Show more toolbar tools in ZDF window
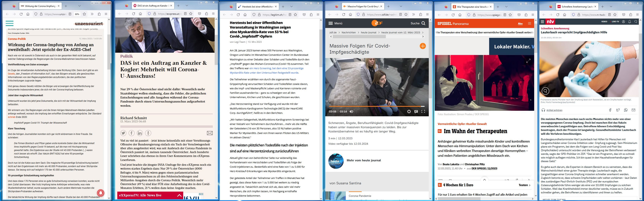Image resolution: width=644 pixels, height=201 pixels. point(413,15)
